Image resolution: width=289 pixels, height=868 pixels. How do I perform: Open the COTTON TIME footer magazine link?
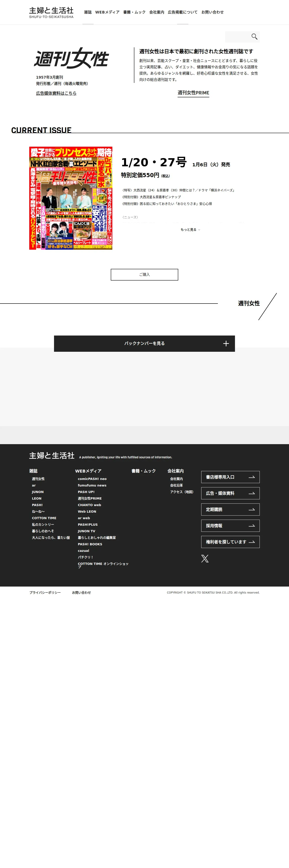click(44, 518)
